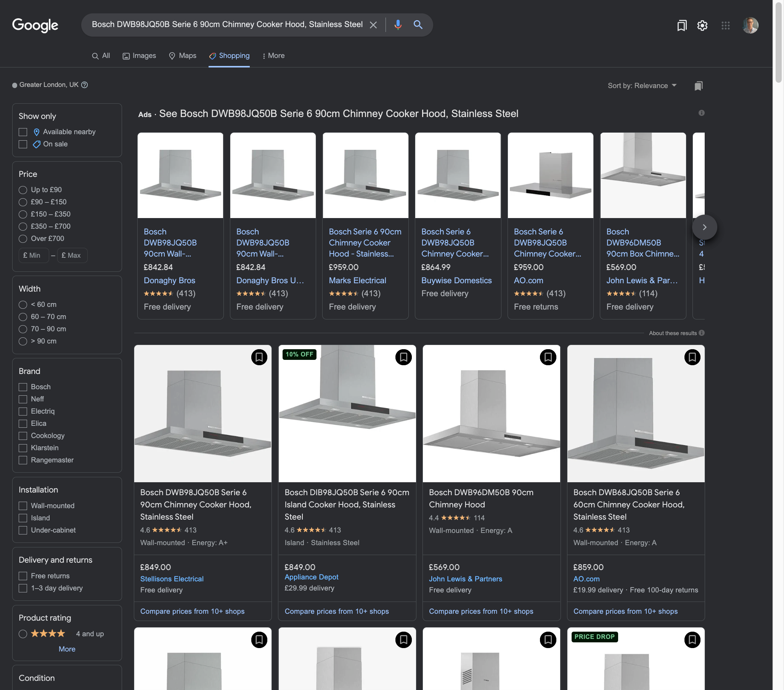Bookmark the PRICE DROP product card
The height and width of the screenshot is (690, 784).
tap(692, 639)
